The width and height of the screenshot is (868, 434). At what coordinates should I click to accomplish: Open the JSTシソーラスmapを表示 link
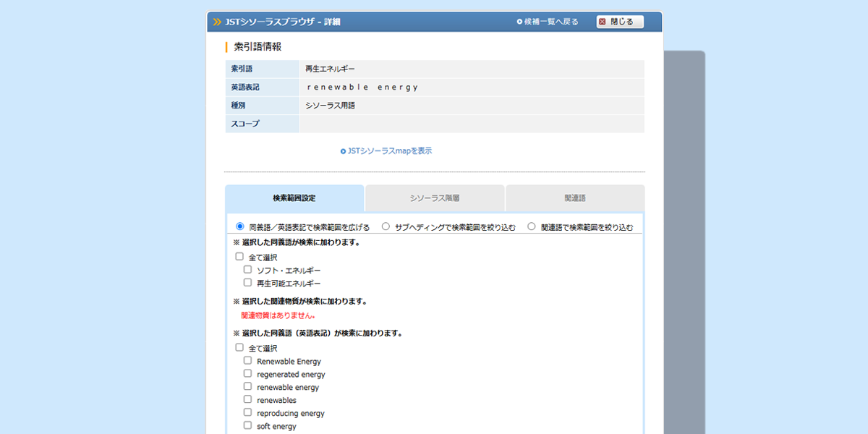tap(389, 151)
